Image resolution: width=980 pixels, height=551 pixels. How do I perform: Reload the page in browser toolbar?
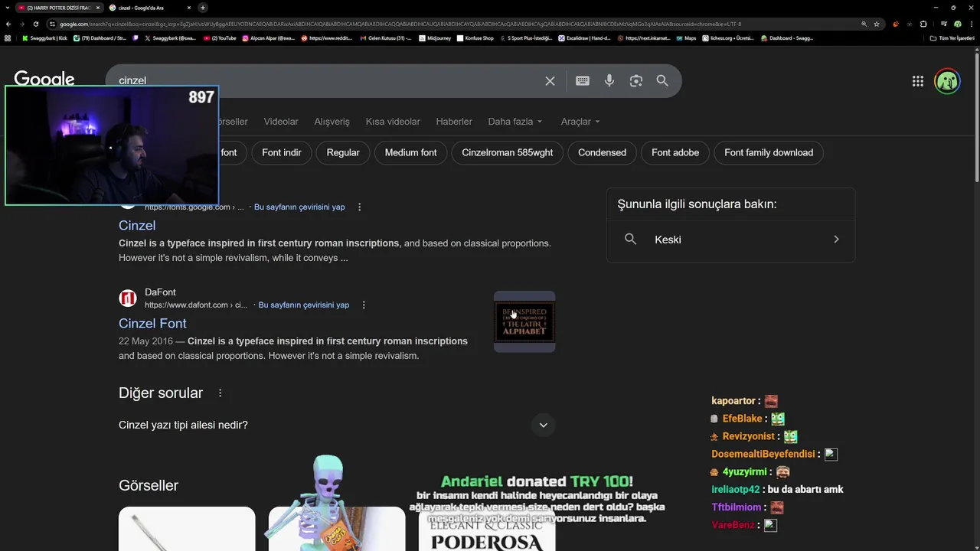point(35,24)
